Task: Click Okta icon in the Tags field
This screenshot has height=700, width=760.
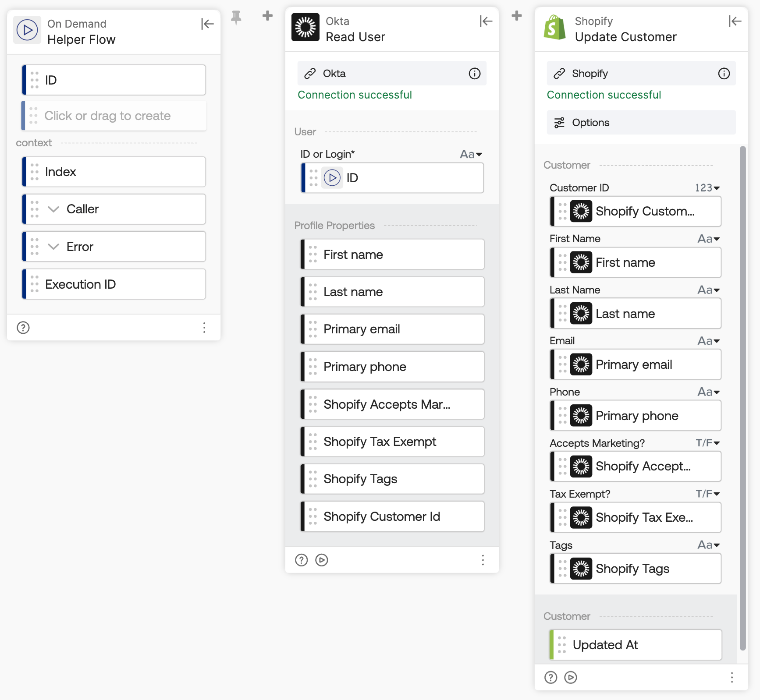Action: pyautogui.click(x=581, y=569)
